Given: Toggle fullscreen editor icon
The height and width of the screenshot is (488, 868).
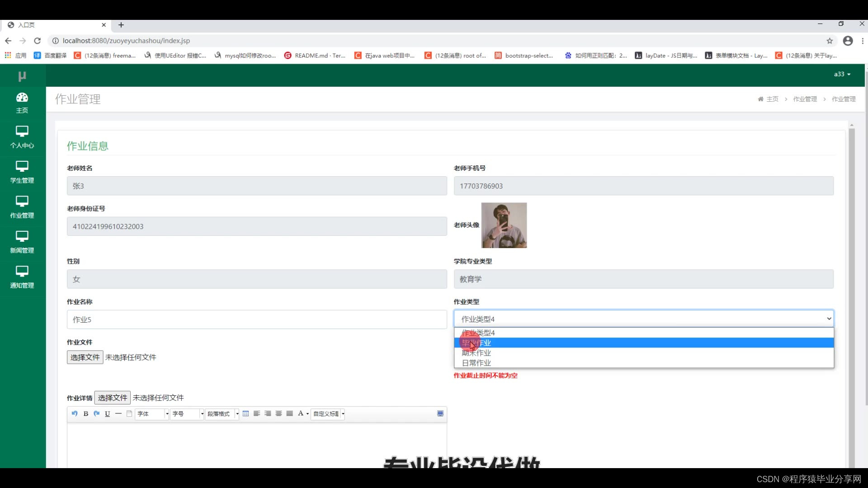Looking at the screenshot, I should point(440,413).
